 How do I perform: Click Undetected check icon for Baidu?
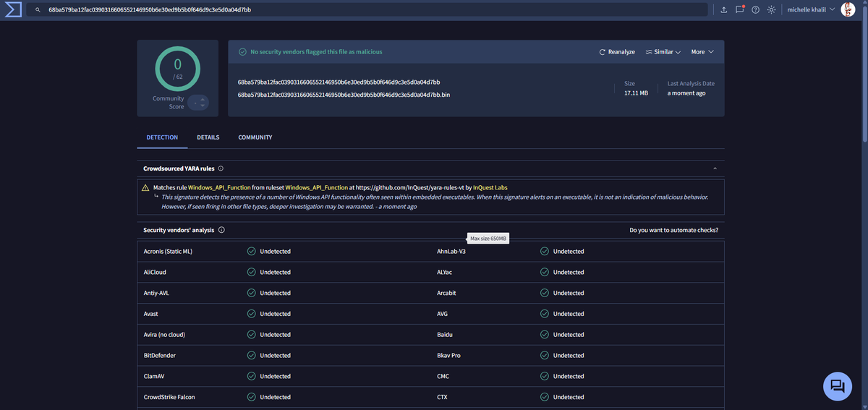[545, 335]
